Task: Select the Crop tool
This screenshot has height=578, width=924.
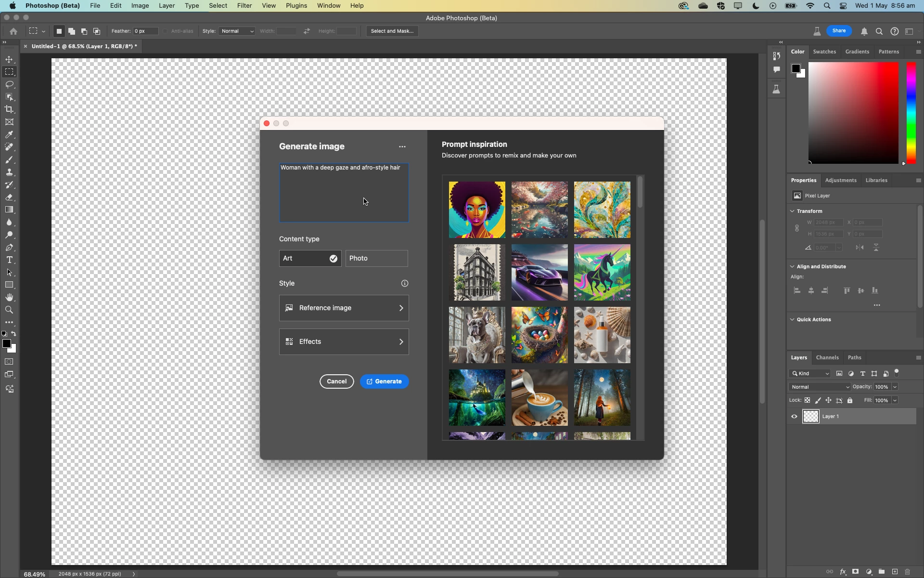Action: pyautogui.click(x=9, y=109)
